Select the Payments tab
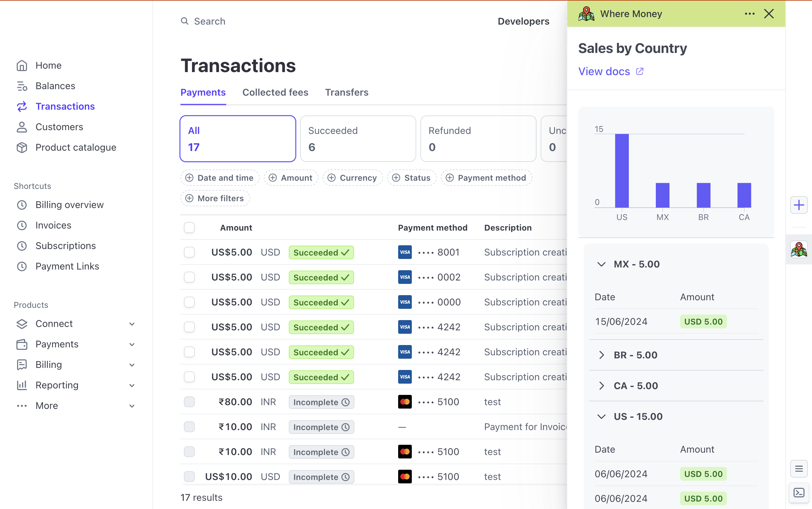 (203, 92)
